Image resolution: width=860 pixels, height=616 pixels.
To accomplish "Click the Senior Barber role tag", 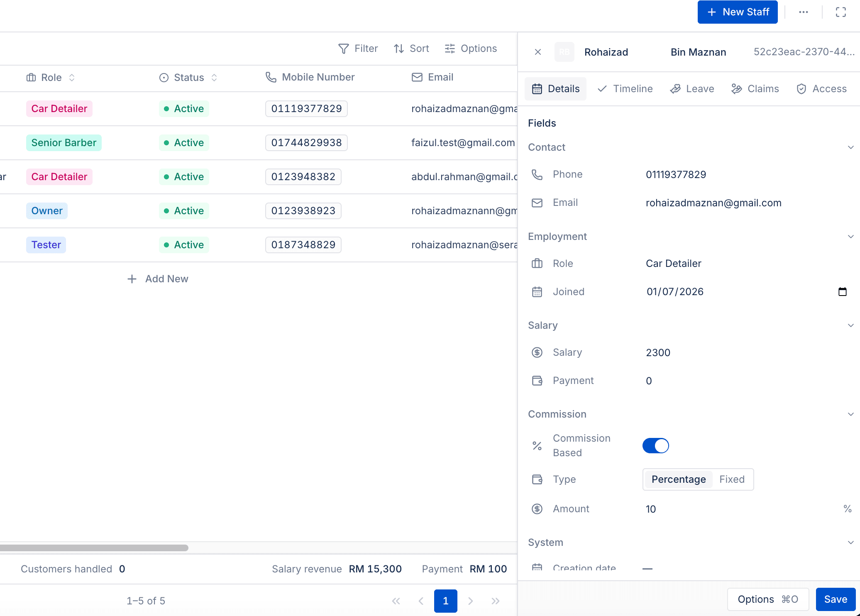I will 64,143.
